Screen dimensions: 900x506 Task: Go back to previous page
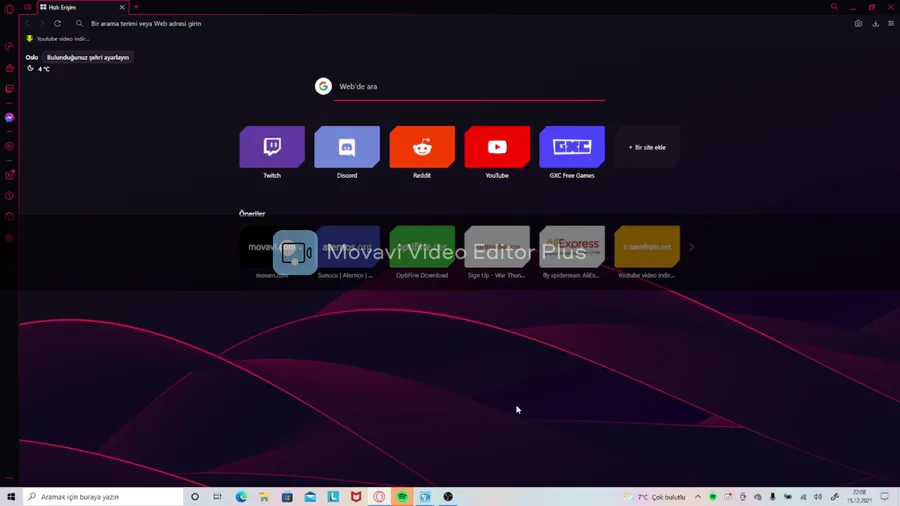[x=27, y=24]
